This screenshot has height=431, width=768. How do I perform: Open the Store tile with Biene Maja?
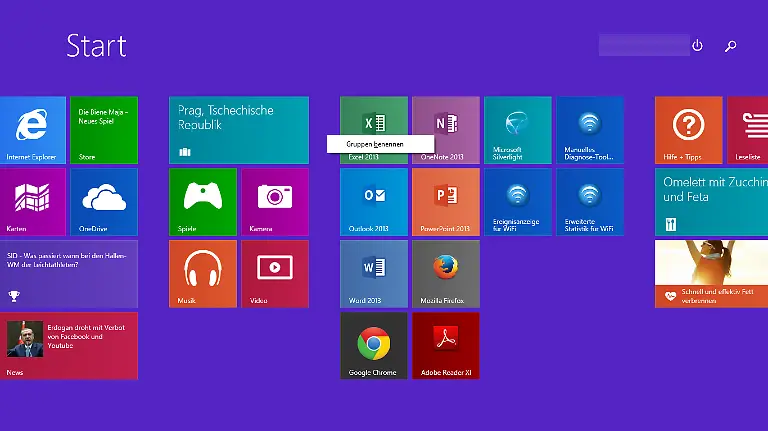(104, 130)
